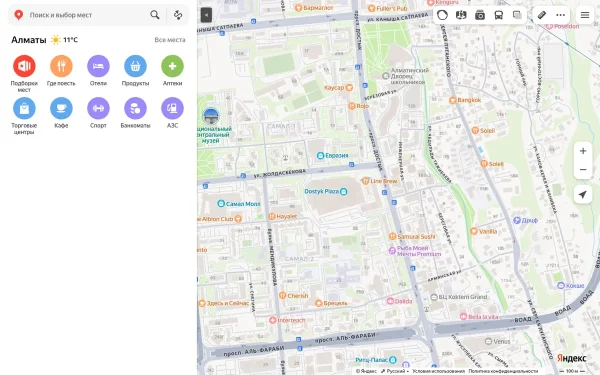Click the 'Алматы' city title
The image size is (600, 375).
tap(29, 40)
